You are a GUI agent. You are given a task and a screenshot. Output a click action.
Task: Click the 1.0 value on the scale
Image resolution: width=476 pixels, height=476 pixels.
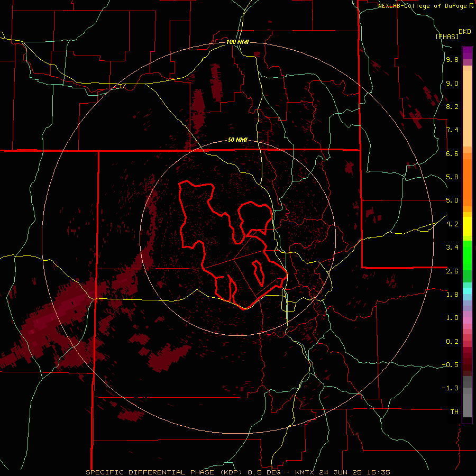click(452, 318)
